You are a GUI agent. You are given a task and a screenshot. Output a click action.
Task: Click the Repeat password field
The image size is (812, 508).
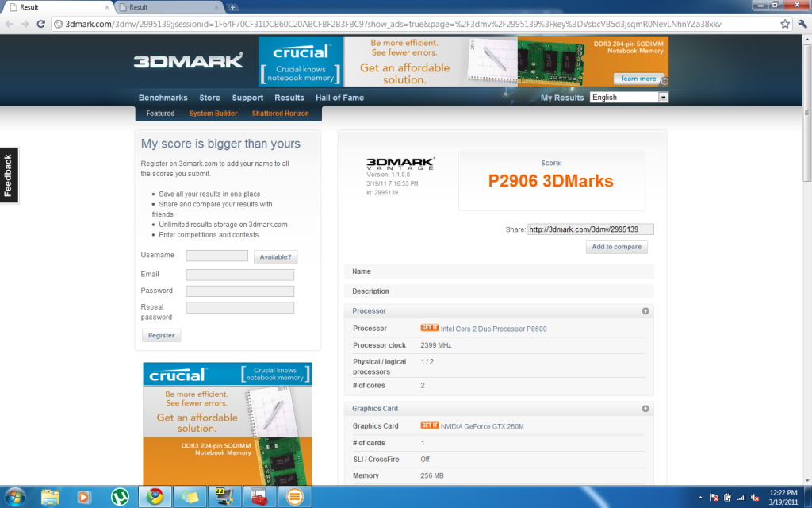239,307
